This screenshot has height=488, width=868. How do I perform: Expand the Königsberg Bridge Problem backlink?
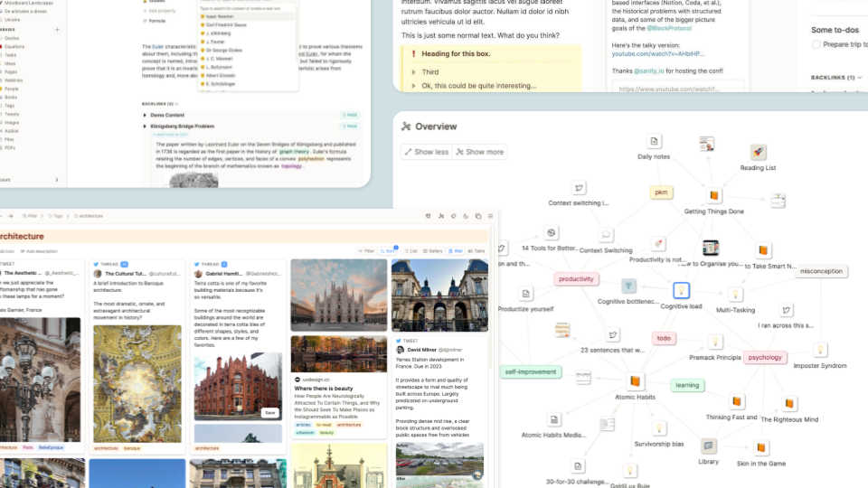[145, 127]
